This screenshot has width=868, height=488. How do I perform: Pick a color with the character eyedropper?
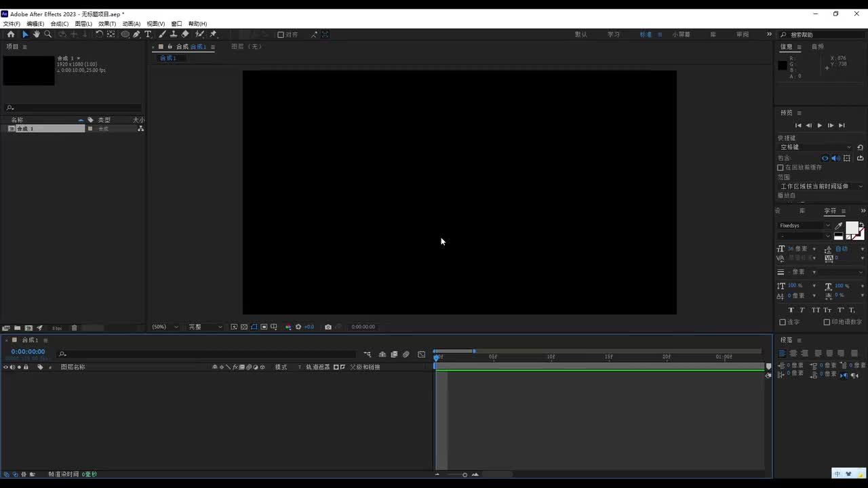pos(839,226)
